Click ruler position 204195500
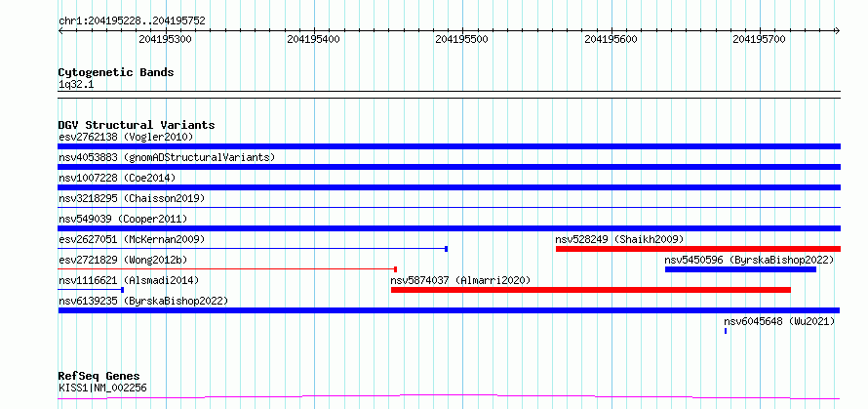The width and height of the screenshot is (868, 409). [x=461, y=39]
